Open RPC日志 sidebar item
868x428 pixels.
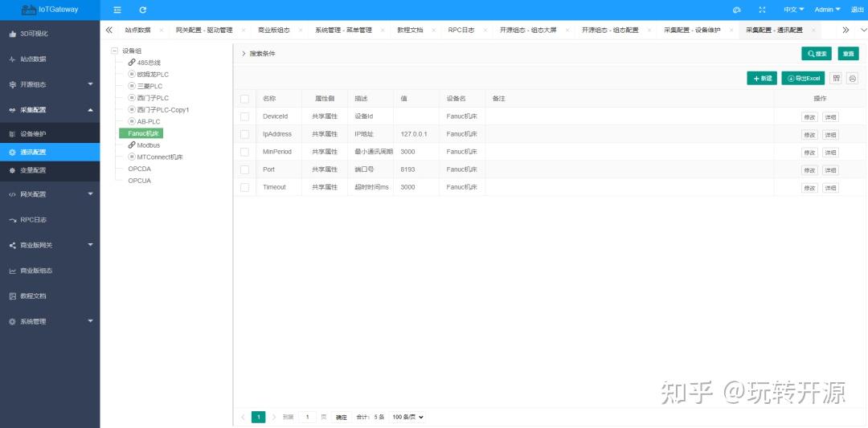coord(50,219)
